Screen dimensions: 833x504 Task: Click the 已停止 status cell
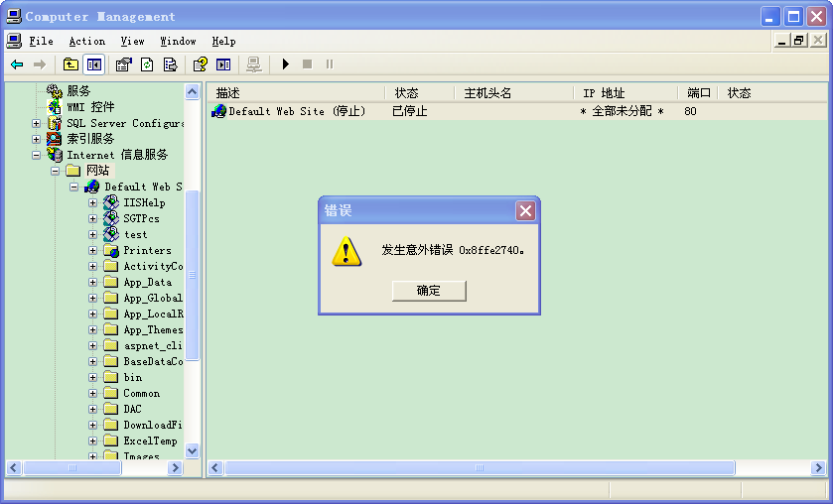[x=410, y=111]
